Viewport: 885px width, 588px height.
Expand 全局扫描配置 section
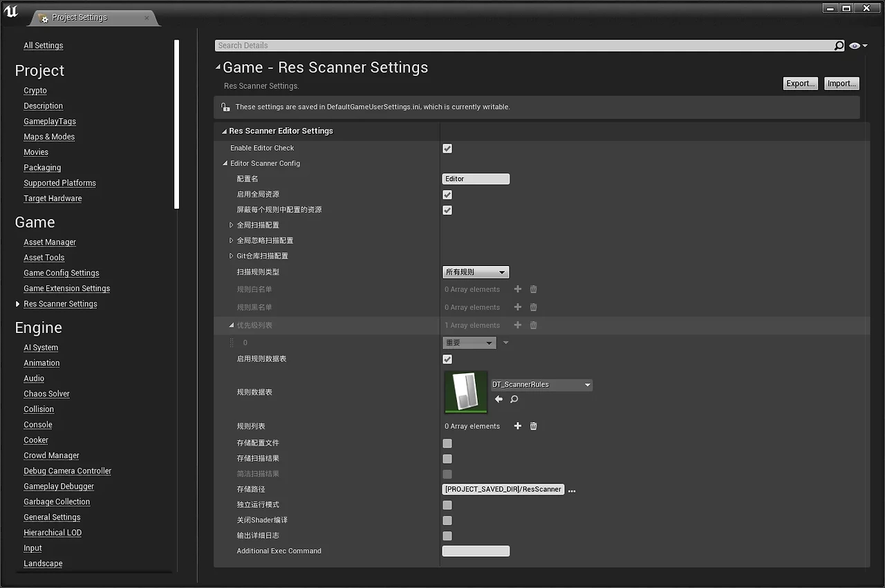pos(232,225)
